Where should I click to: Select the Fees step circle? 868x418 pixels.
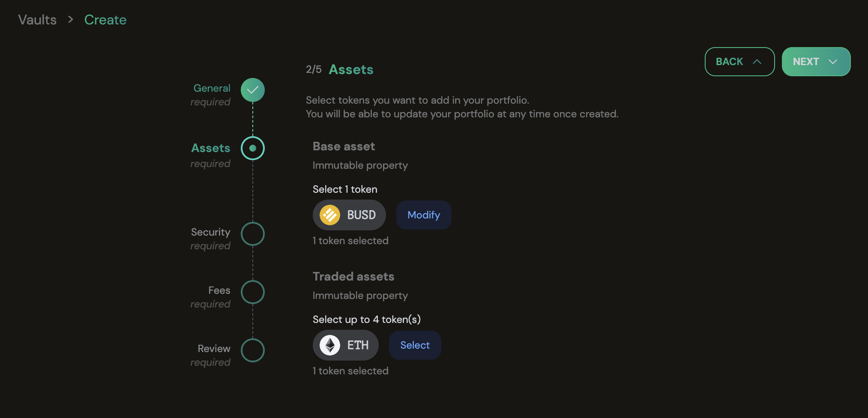(253, 292)
